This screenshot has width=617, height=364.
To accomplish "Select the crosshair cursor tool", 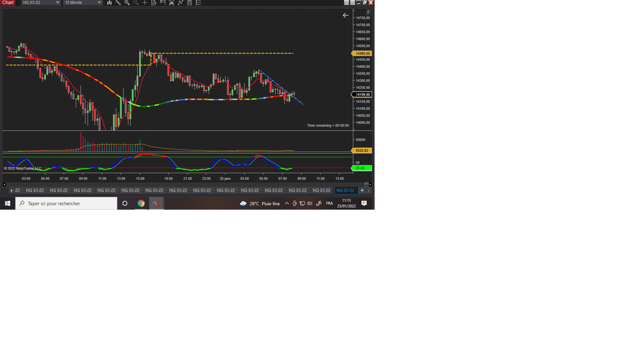I will [x=145, y=3].
